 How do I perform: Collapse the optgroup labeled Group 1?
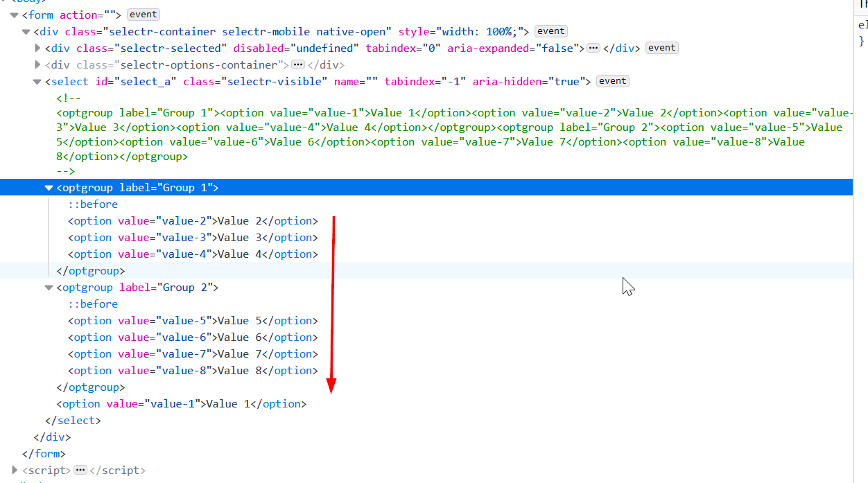pyautogui.click(x=48, y=187)
